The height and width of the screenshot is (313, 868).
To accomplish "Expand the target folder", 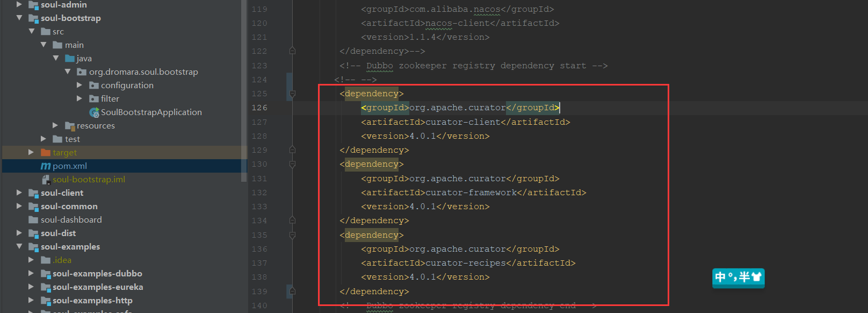I will tap(31, 152).
